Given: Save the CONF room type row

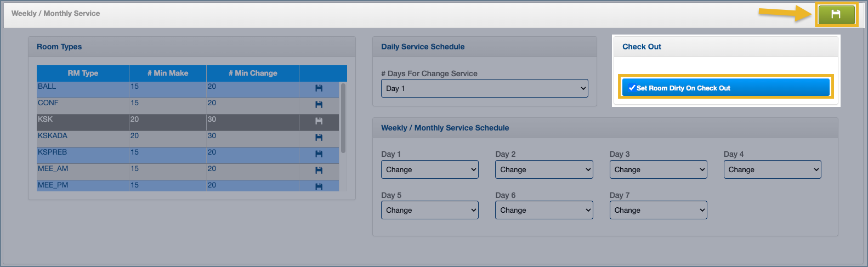Looking at the screenshot, I should click(x=319, y=105).
